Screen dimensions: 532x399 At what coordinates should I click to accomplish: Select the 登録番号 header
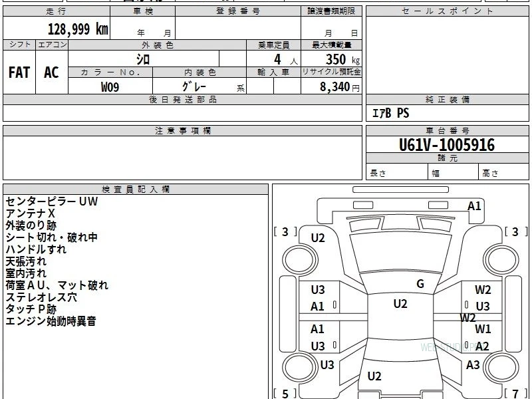point(238,11)
